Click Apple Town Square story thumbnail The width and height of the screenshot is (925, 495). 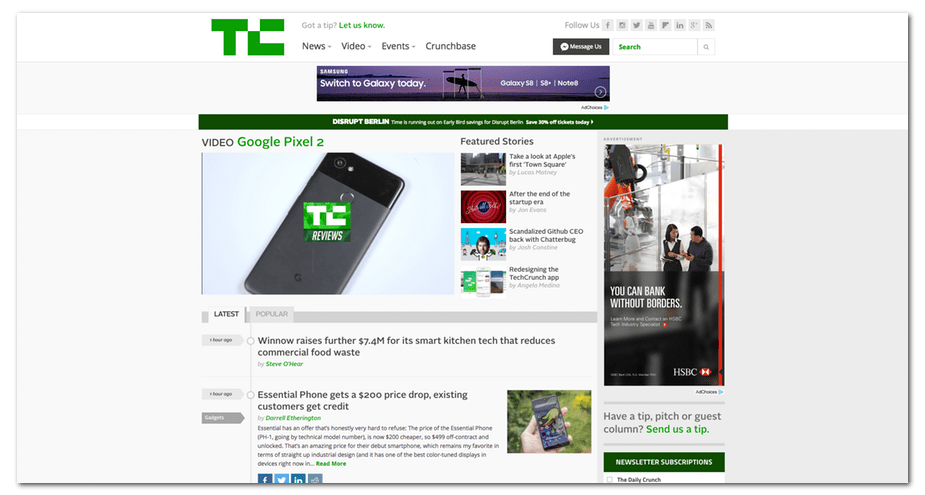[483, 169]
